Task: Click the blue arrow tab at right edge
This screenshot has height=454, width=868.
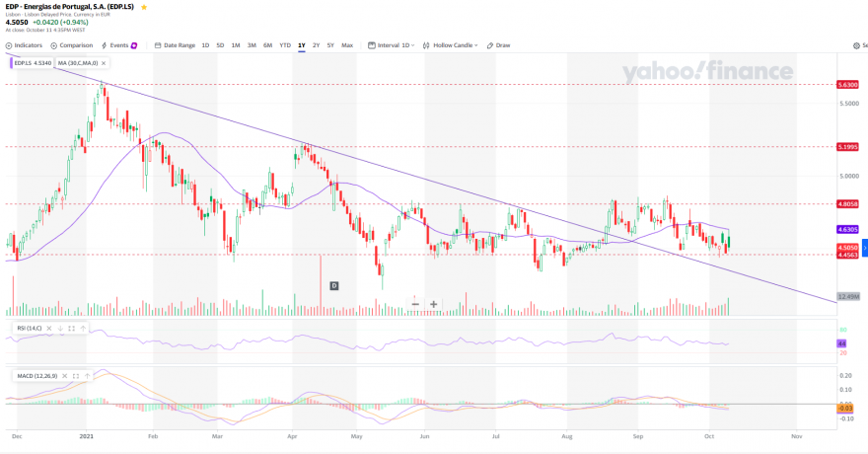Action: (865, 248)
